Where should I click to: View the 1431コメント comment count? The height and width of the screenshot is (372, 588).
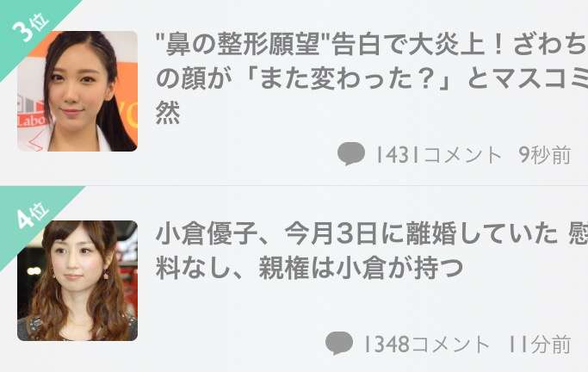pos(438,154)
